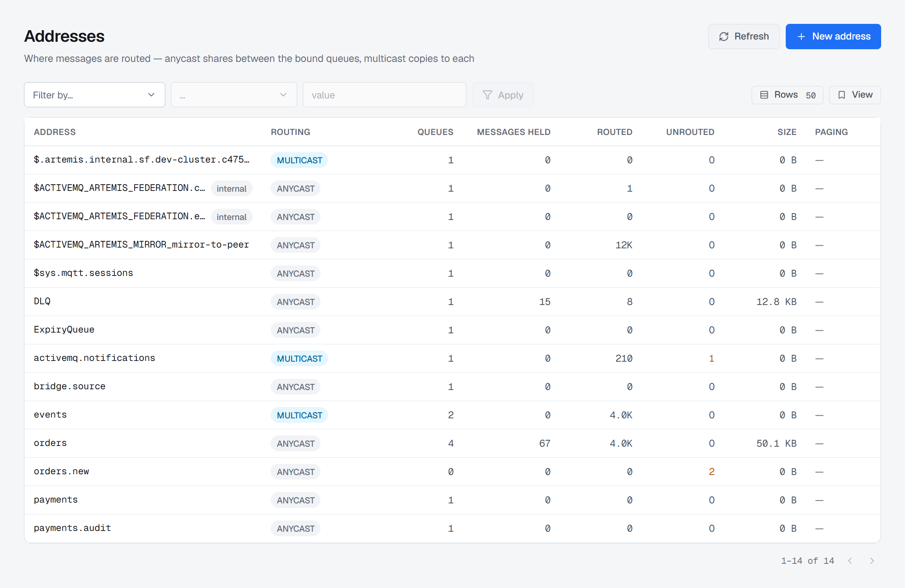The height and width of the screenshot is (588, 905).
Task: Open the orders address row
Action: 452,443
